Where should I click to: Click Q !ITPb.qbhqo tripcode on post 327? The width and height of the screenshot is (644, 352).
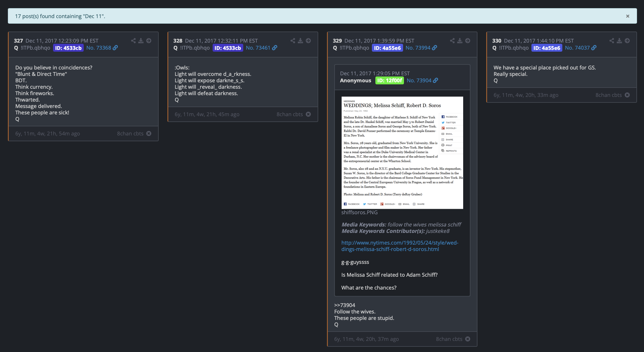click(32, 48)
